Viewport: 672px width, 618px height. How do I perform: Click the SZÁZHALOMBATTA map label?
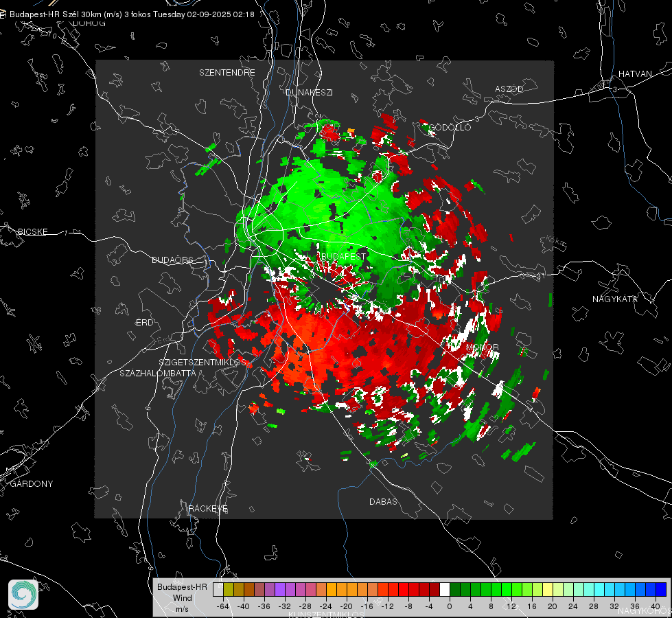[158, 373]
